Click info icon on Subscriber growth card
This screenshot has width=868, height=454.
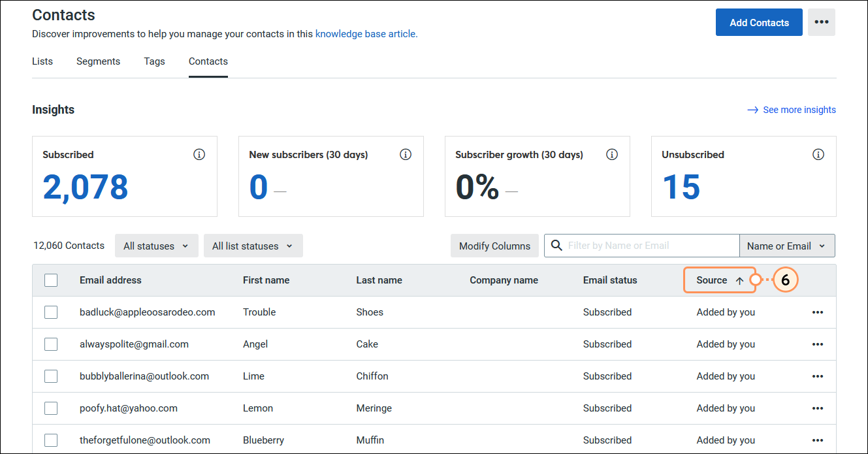[612, 155]
